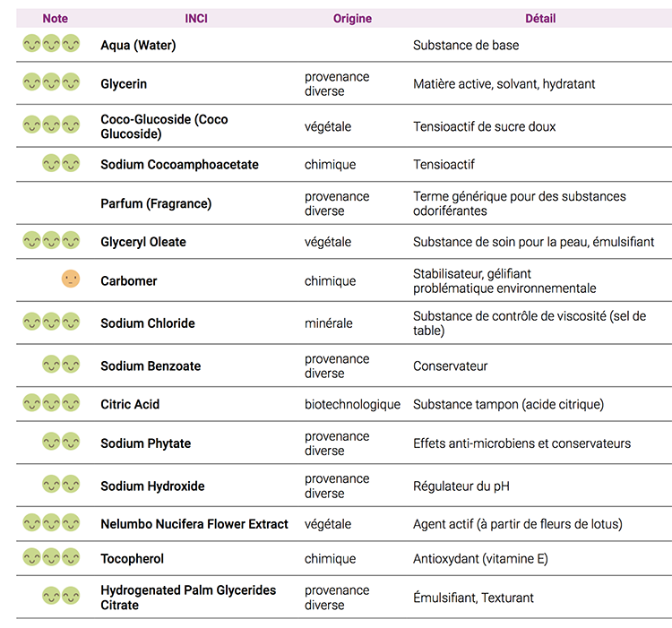Click the green smileys next to Tocopherol
This screenshot has width=672, height=628.
click(51, 557)
